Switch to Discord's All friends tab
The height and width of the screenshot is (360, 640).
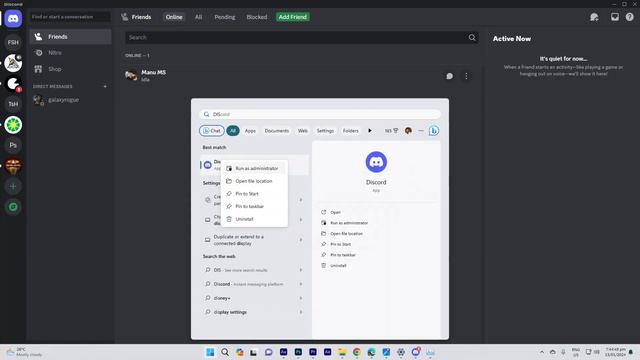click(x=198, y=17)
